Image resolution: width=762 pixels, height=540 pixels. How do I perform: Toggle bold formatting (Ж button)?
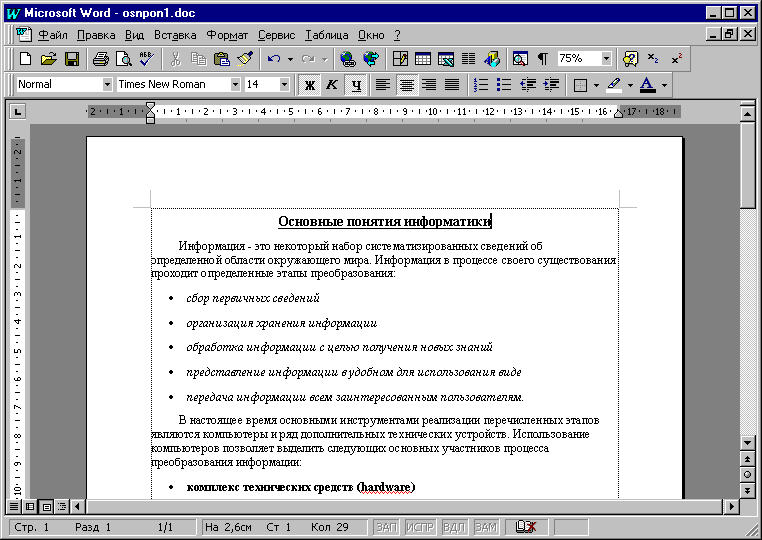click(x=310, y=85)
